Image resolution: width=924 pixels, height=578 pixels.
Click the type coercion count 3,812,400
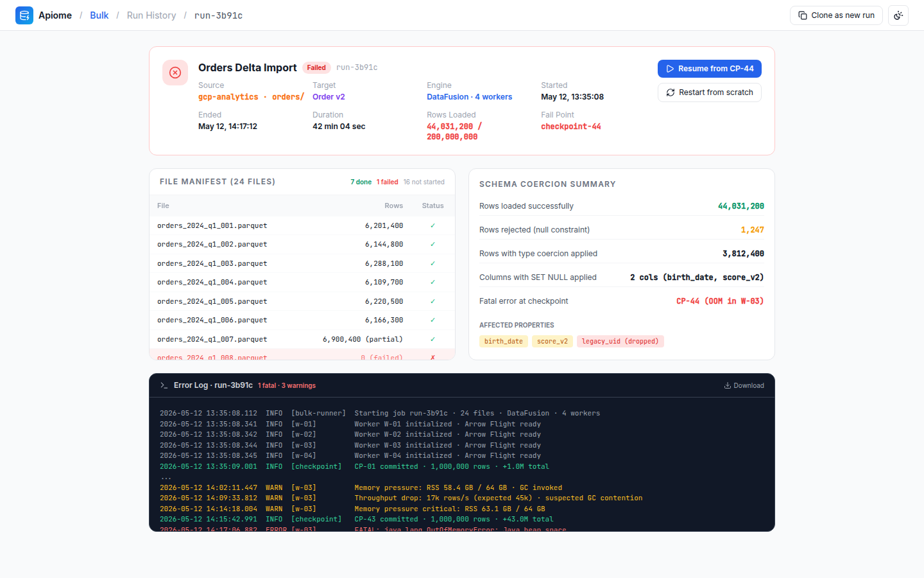click(x=743, y=254)
